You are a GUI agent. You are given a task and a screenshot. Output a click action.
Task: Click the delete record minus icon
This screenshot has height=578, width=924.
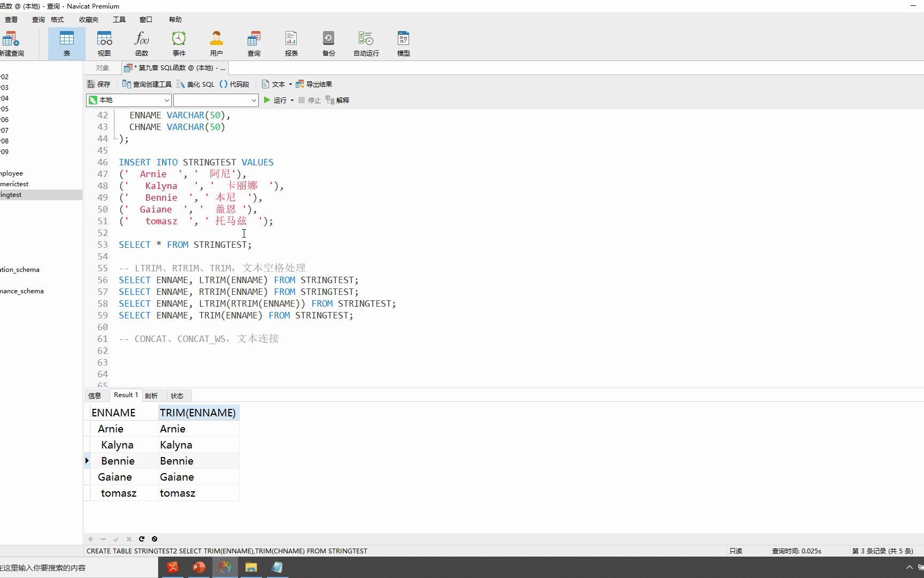click(x=103, y=539)
